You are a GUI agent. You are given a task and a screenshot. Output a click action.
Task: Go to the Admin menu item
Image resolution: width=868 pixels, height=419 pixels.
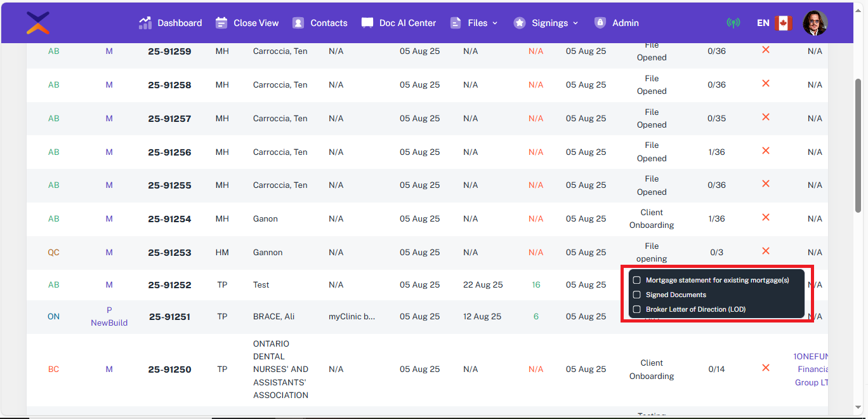pos(617,23)
